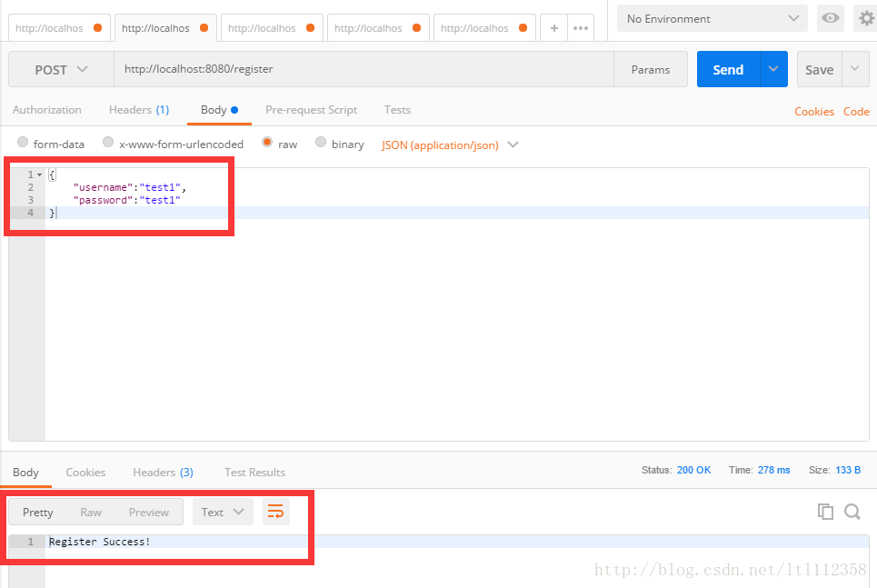Screen dimensions: 877x588
Task: Open a new request tab with plus icon
Action: click(x=553, y=28)
